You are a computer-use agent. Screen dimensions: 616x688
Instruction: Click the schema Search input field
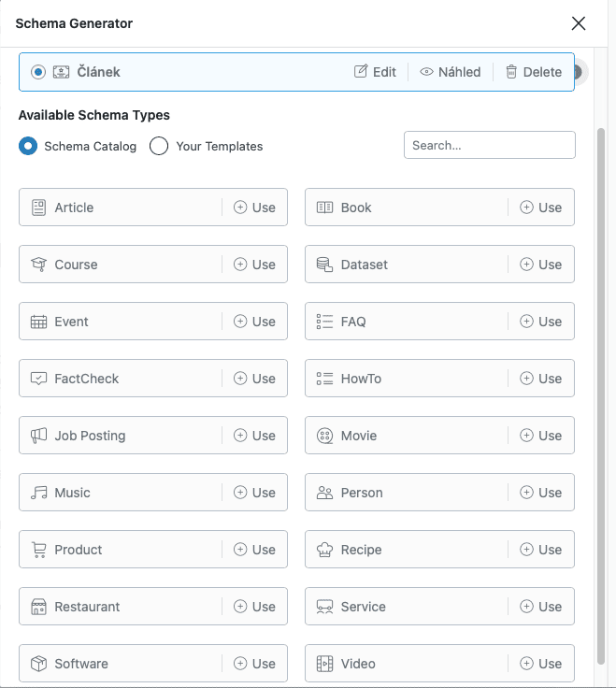coord(489,146)
